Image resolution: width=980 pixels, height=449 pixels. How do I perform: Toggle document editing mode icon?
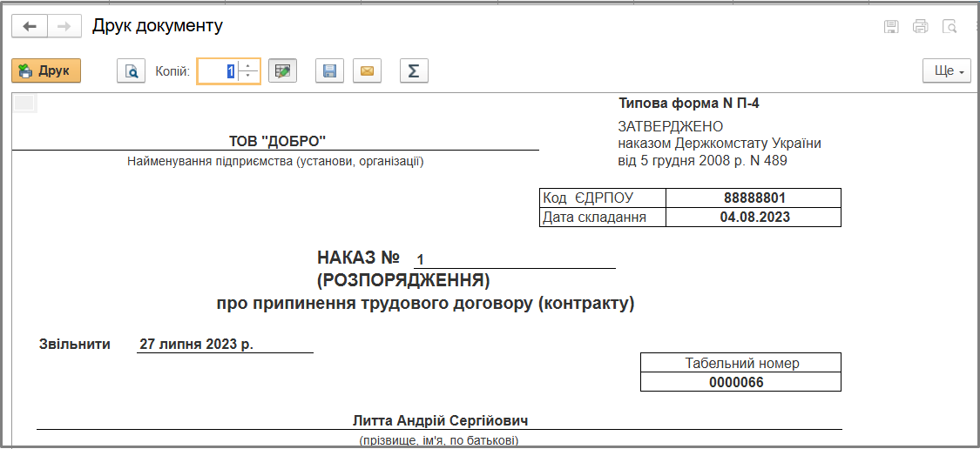[283, 71]
